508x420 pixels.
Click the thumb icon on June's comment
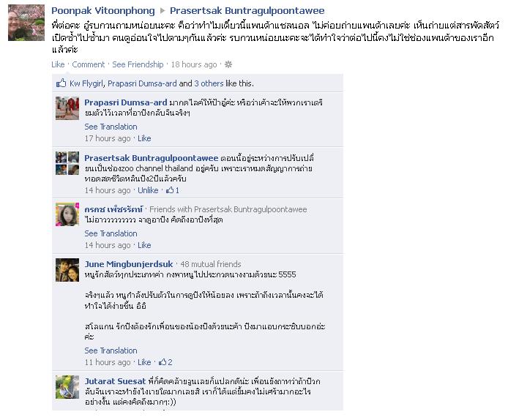tap(163, 362)
